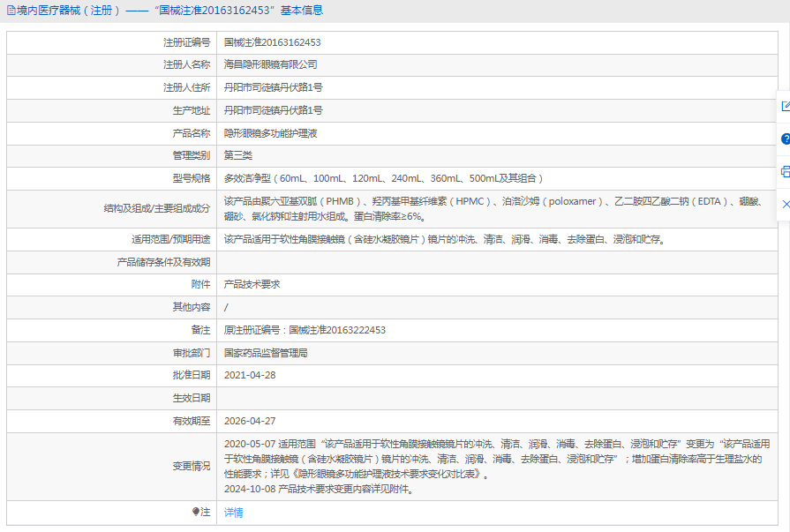Image resolution: width=790 pixels, height=532 pixels.
Task: Click the blue question mark help icon
Action: click(786, 139)
